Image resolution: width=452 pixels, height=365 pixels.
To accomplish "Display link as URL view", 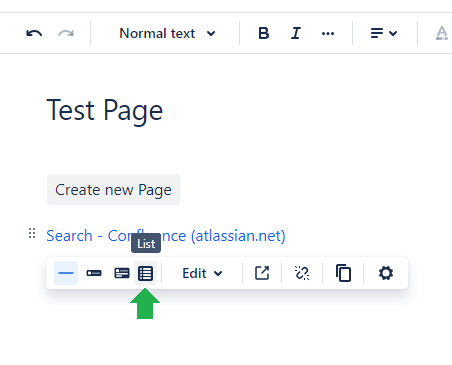I will 66,273.
